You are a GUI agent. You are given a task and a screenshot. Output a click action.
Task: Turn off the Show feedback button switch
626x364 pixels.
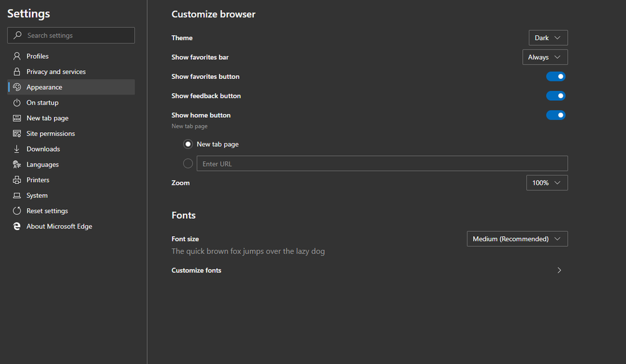[x=556, y=96]
